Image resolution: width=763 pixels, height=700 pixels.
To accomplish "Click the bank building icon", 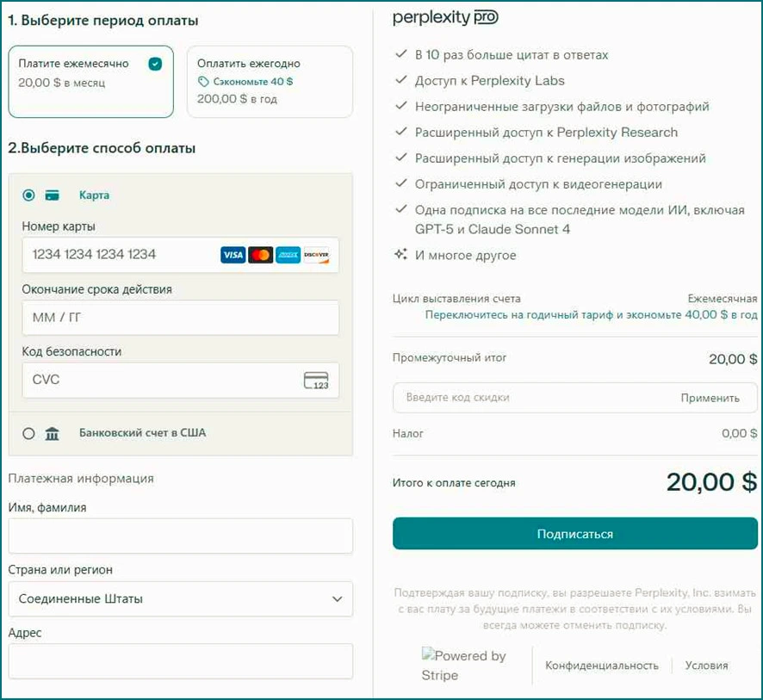I will pos(53,433).
